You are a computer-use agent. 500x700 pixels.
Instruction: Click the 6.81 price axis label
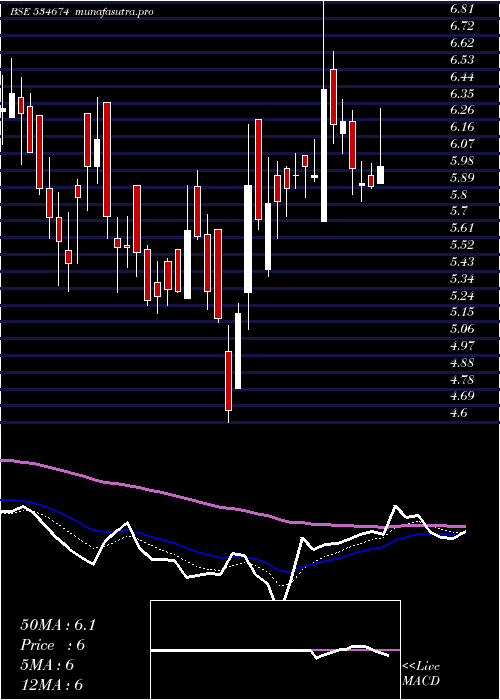click(462, 9)
